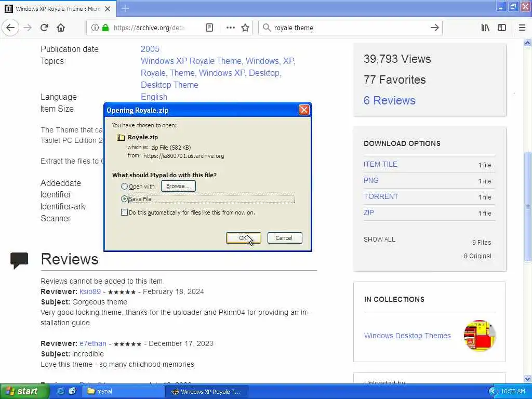532x399 pixels.
Task: Click the forward navigation arrow
Action: [28, 28]
